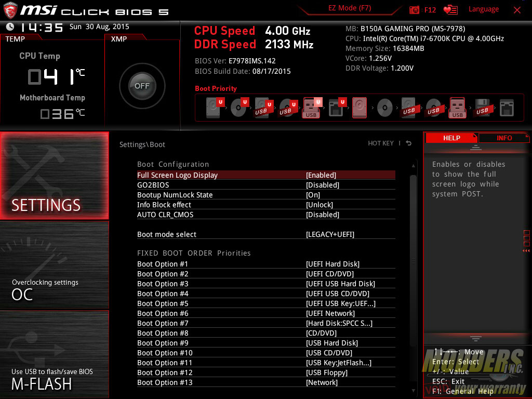Toggle GO2BIOS Disabled value
Image resolution: width=532 pixels, height=399 pixels.
tap(323, 185)
